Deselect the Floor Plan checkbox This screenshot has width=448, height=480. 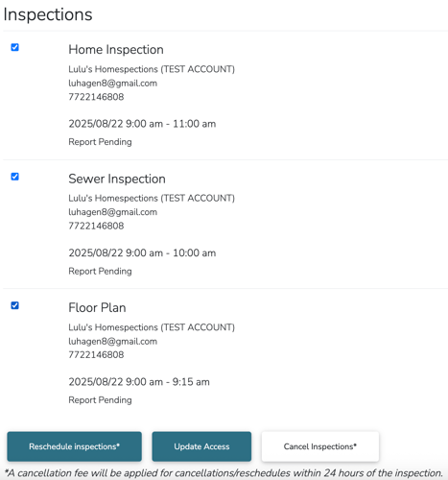[14, 305]
